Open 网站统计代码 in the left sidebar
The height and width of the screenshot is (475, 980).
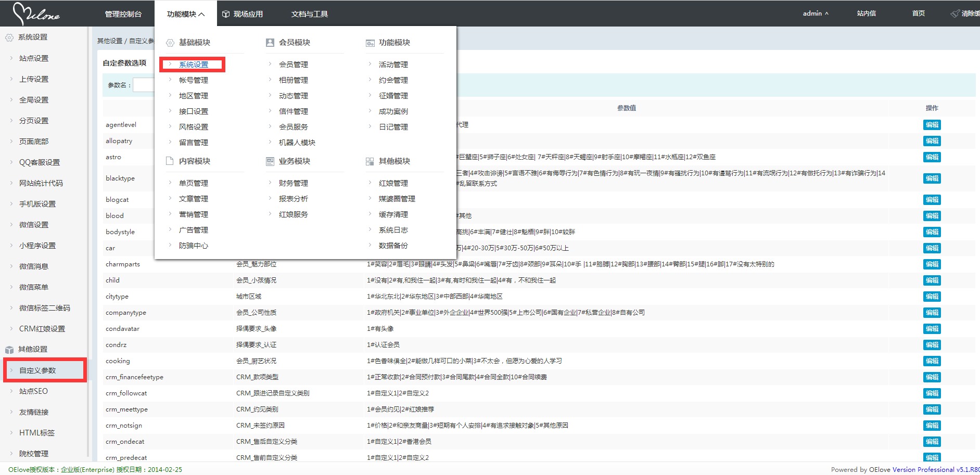point(41,183)
